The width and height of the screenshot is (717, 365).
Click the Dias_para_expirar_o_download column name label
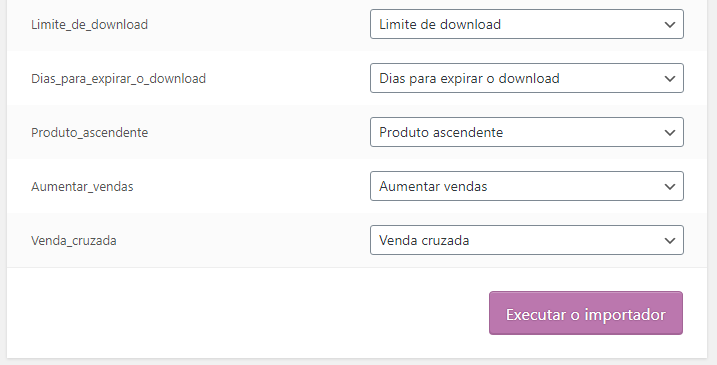118,79
